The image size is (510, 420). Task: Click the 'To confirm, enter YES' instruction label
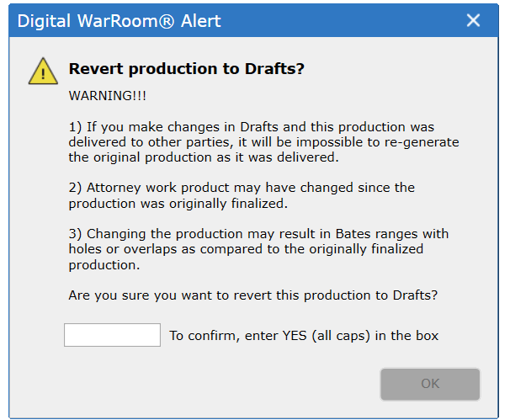(x=304, y=336)
